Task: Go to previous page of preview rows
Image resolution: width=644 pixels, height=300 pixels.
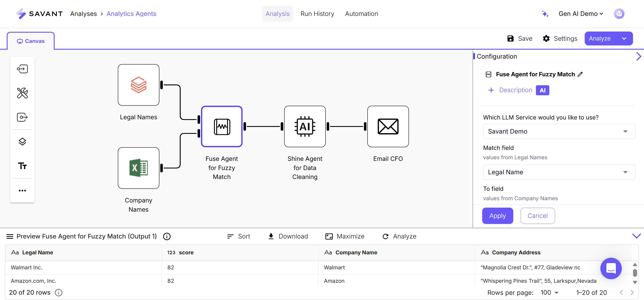Action: coord(621,292)
